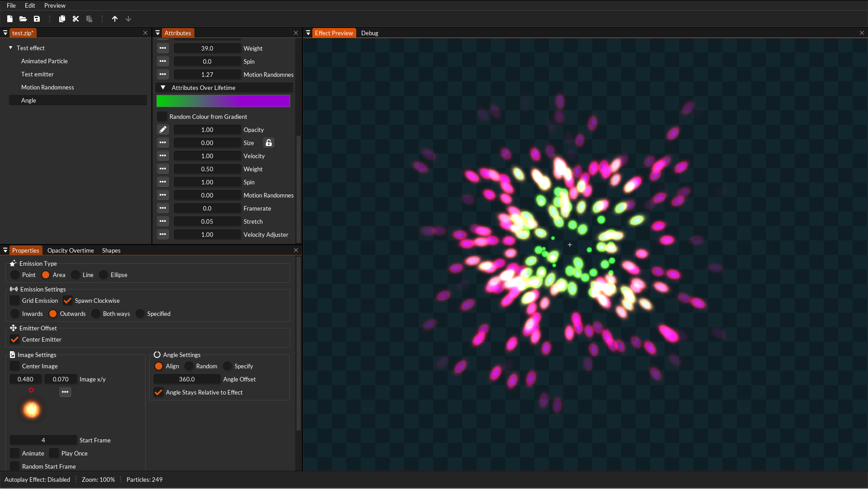Enable Random Colour from Gradient
Screen dimensions: 868x489
(x=162, y=116)
